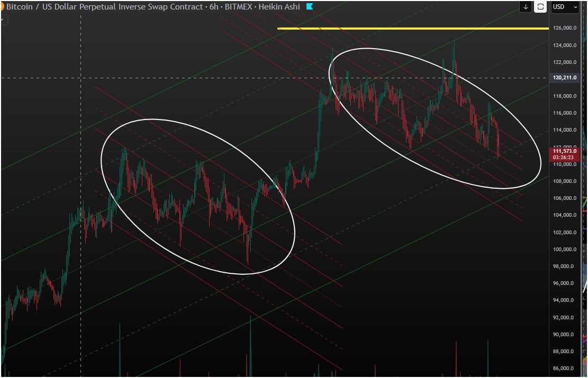Click the 88,000.0 price scale label
Screen dimensions: 588x378
(563, 352)
